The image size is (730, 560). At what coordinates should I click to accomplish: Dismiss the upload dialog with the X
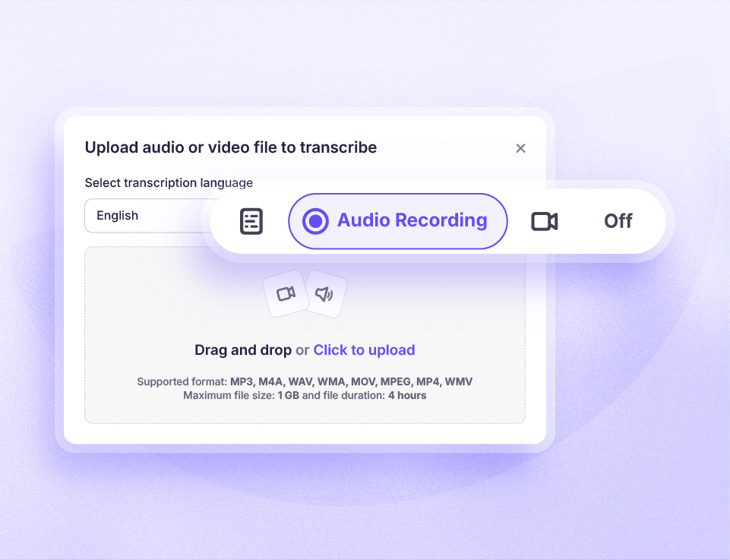tap(521, 148)
